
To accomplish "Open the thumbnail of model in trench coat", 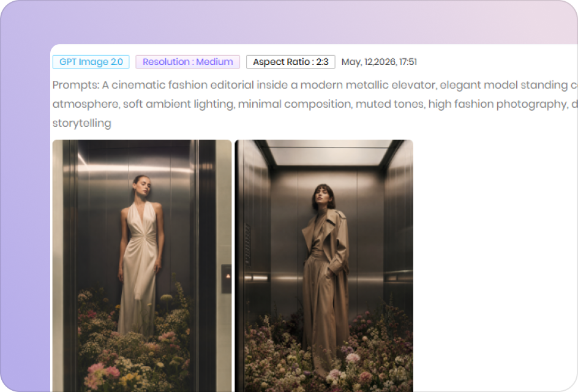I will [324, 266].
